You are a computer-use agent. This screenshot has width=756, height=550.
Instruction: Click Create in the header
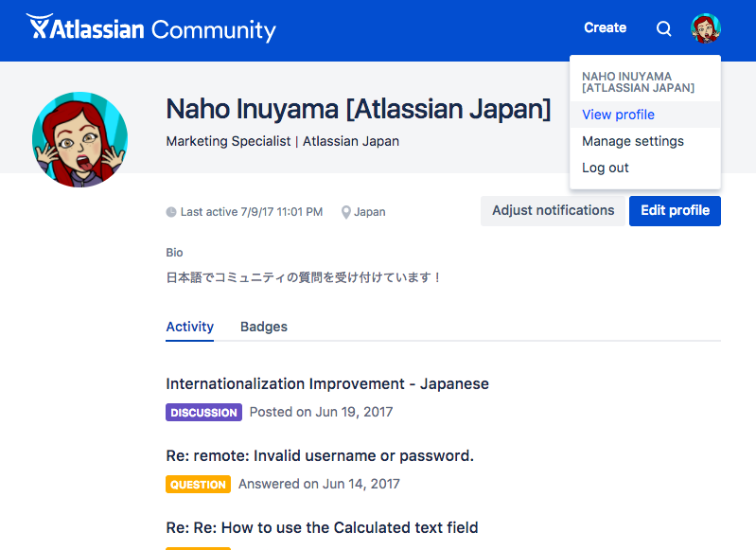606,28
